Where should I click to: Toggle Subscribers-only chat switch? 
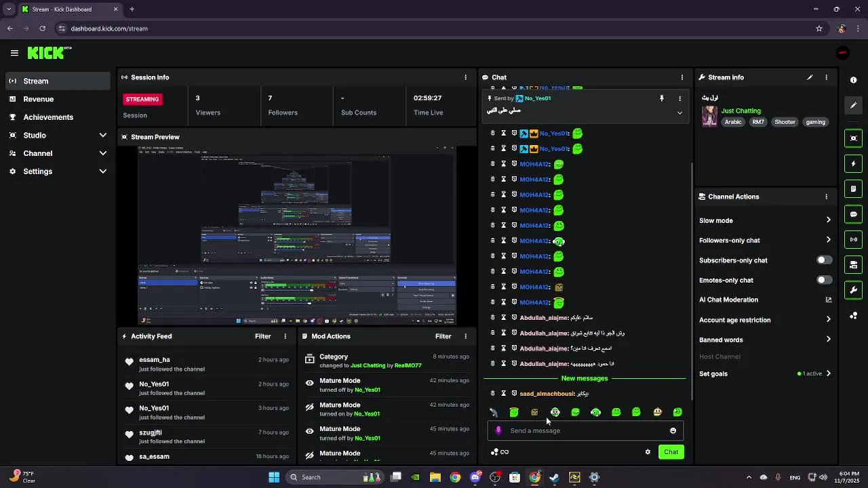(824, 260)
